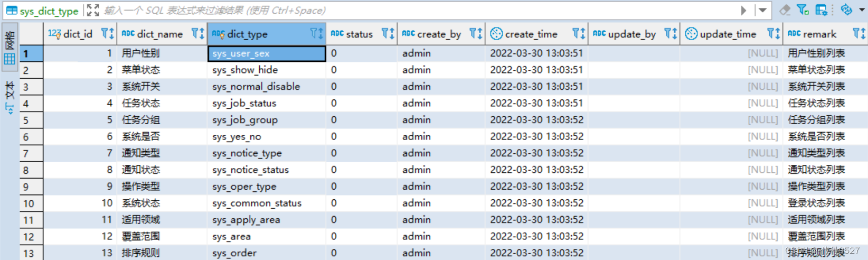Viewport: 868px width, 260px height.
Task: Switch to the 文本 text view tab
Action: (x=10, y=98)
